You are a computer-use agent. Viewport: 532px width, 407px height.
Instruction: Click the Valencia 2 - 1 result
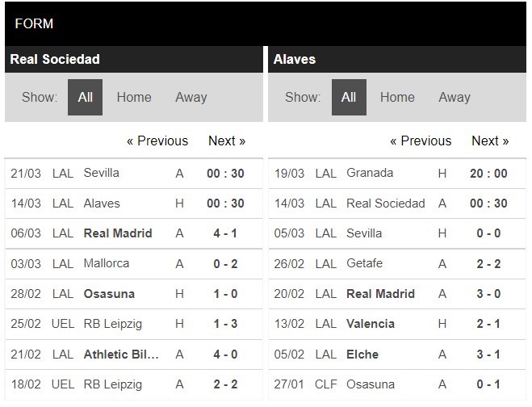[488, 324]
